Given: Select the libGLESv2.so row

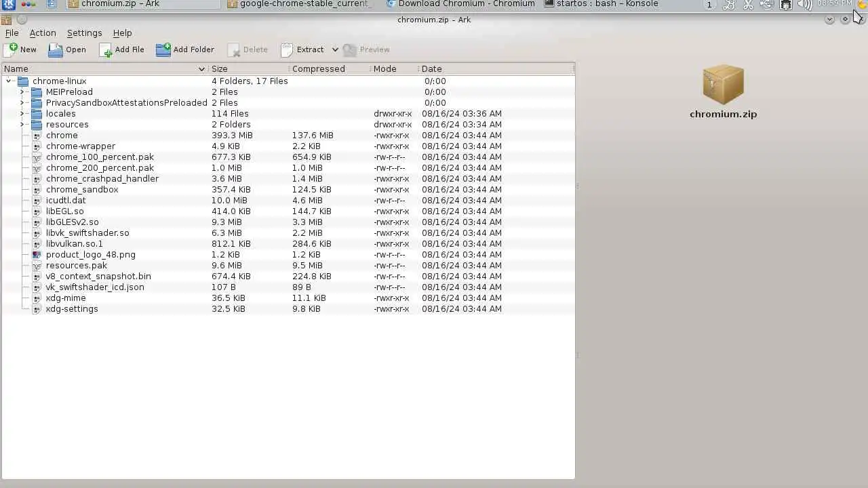Looking at the screenshot, I should click(288, 222).
